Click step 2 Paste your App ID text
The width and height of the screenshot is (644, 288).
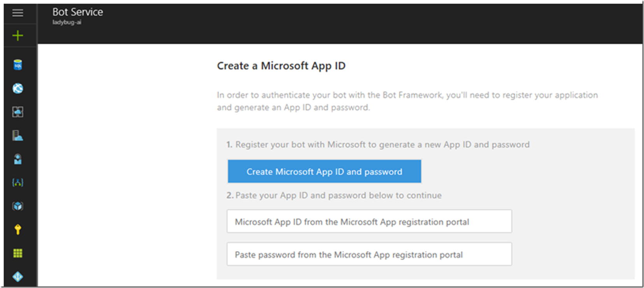334,195
